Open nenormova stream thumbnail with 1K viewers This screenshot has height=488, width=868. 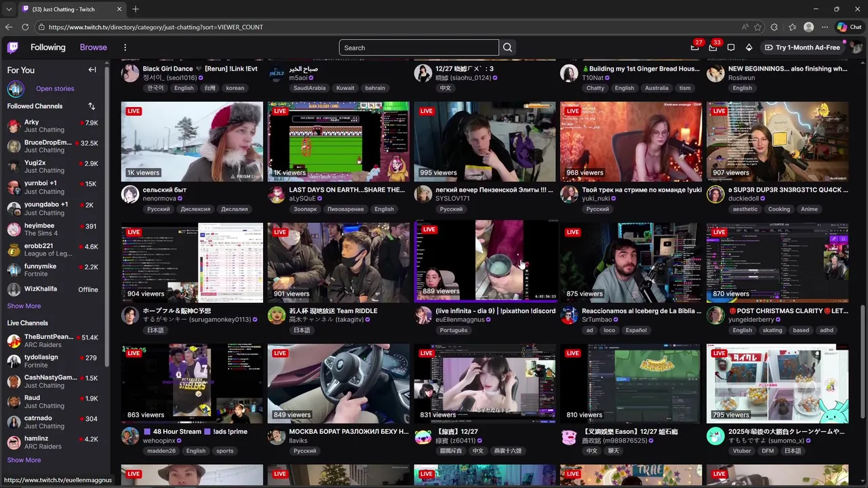point(192,142)
